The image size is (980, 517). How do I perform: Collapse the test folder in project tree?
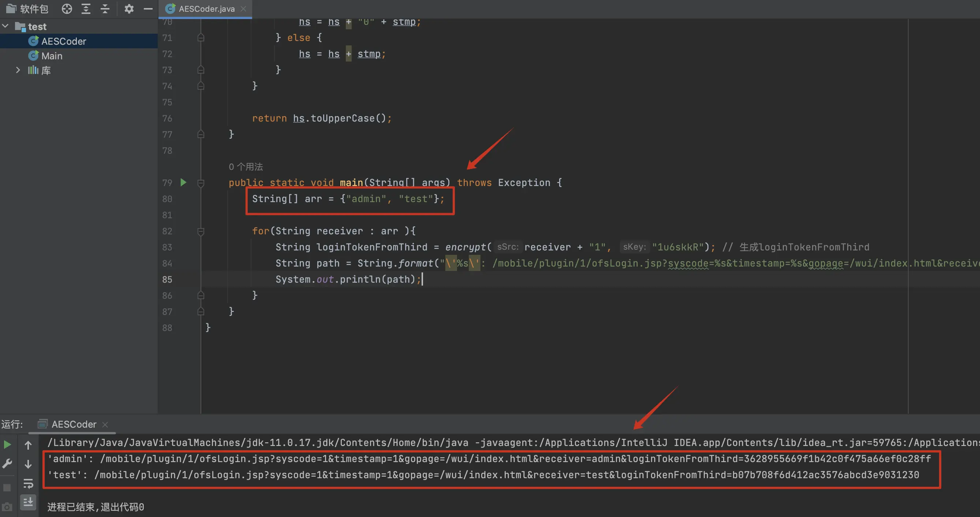6,26
